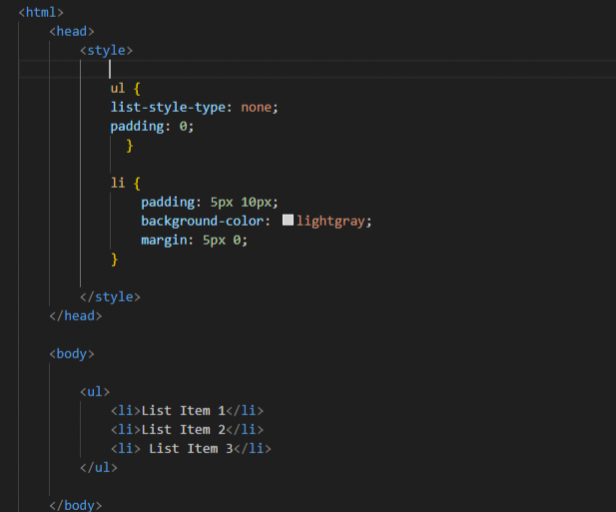616x512 pixels.
Task: Click the list-style-type property
Action: [x=168, y=107]
